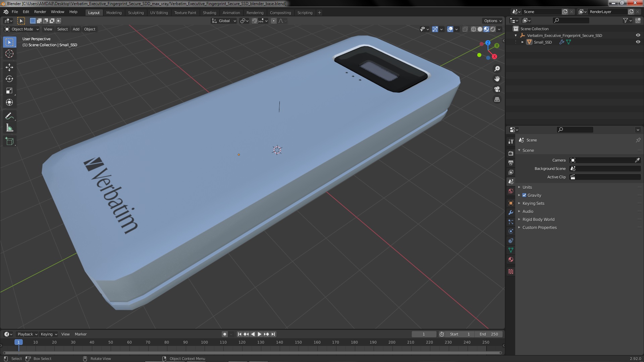This screenshot has width=644, height=362.
Task: Click the pan view hand icon
Action: [x=497, y=79]
